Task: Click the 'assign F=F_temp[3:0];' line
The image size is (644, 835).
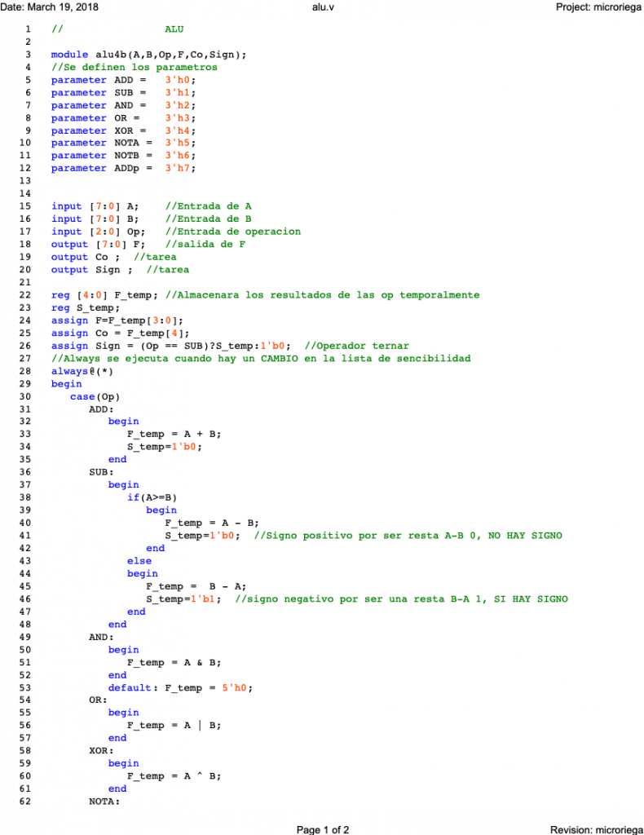Action: pyautogui.click(x=117, y=321)
